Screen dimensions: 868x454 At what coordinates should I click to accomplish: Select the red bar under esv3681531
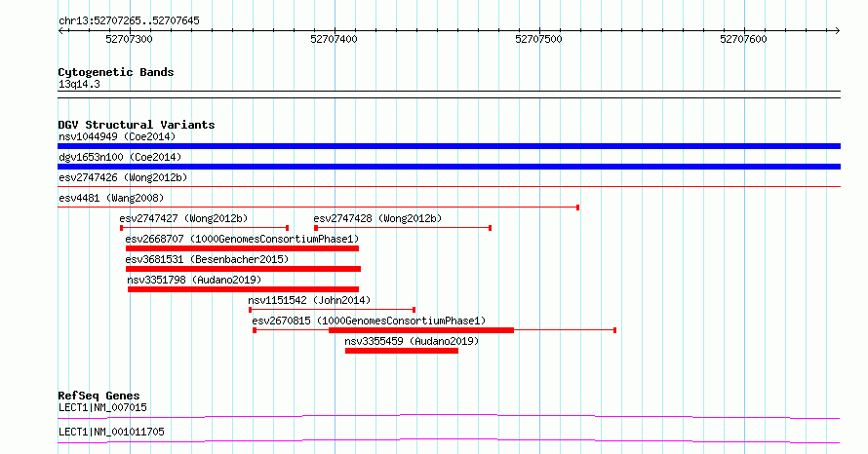[x=243, y=269]
